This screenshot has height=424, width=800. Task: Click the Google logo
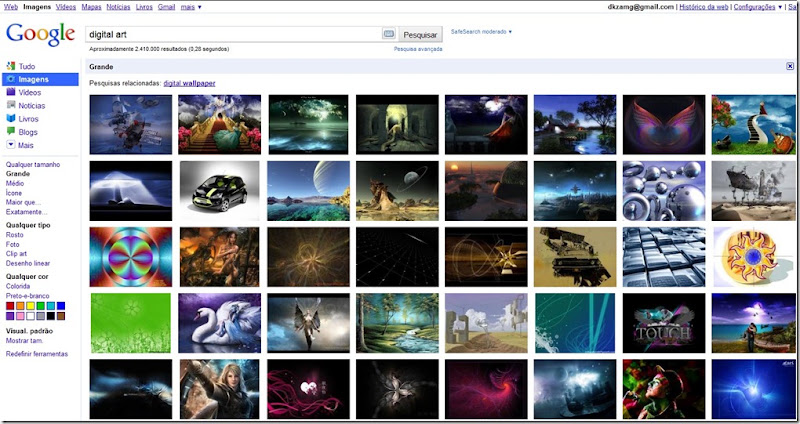pyautogui.click(x=40, y=35)
